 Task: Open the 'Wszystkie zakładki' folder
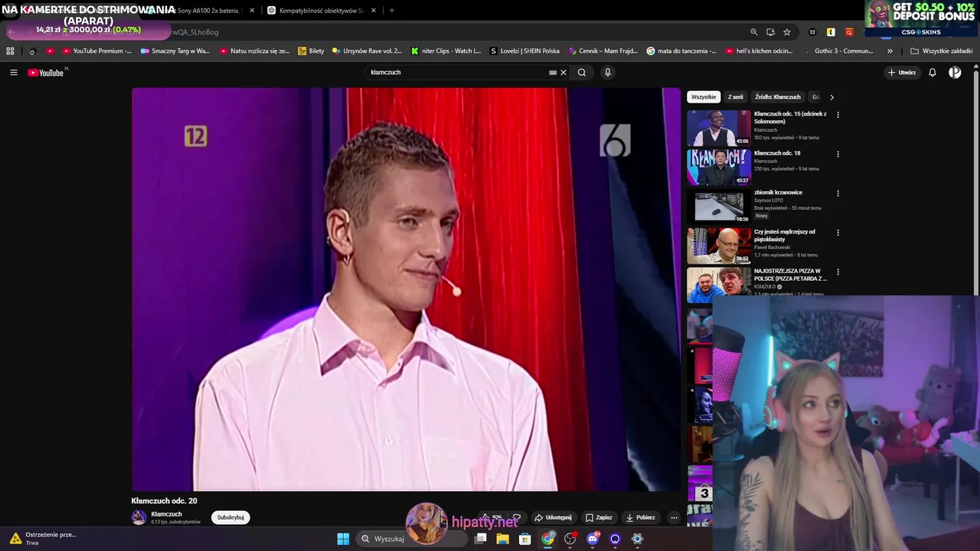(941, 51)
